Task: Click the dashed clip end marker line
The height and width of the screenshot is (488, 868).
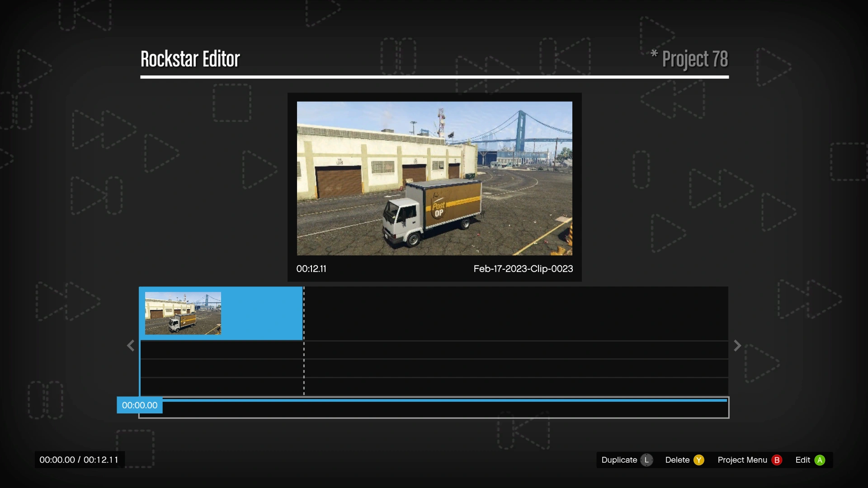Action: pos(304,343)
